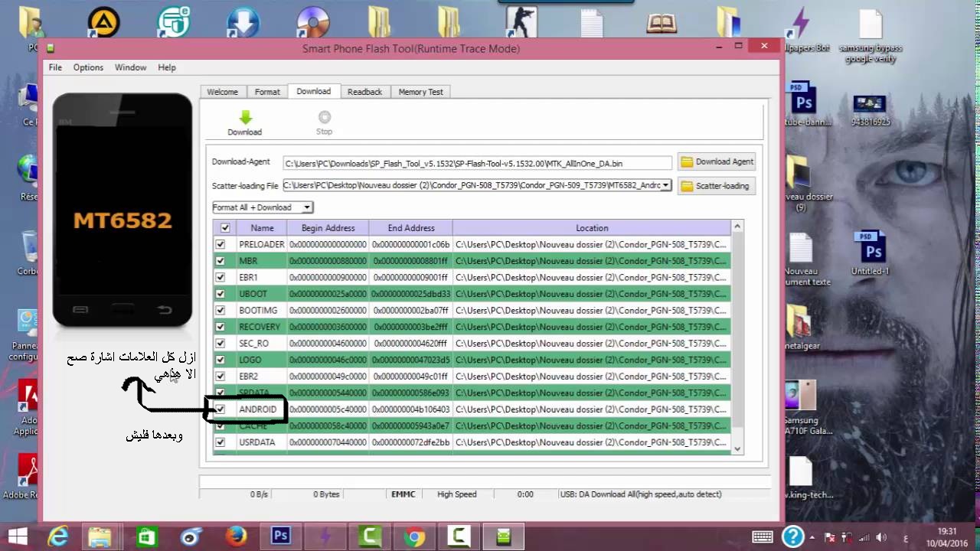
Task: Open Windows Store from the taskbar
Action: click(x=146, y=536)
